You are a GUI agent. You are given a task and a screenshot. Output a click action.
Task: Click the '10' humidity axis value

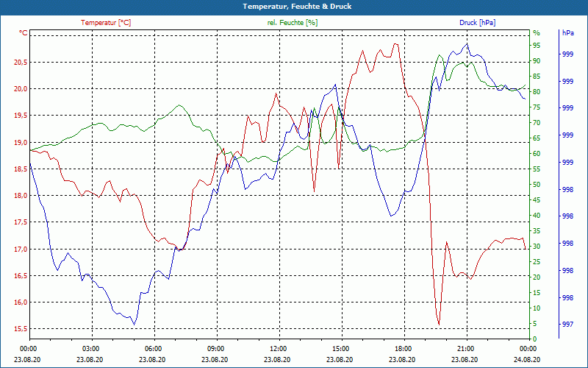click(537, 308)
